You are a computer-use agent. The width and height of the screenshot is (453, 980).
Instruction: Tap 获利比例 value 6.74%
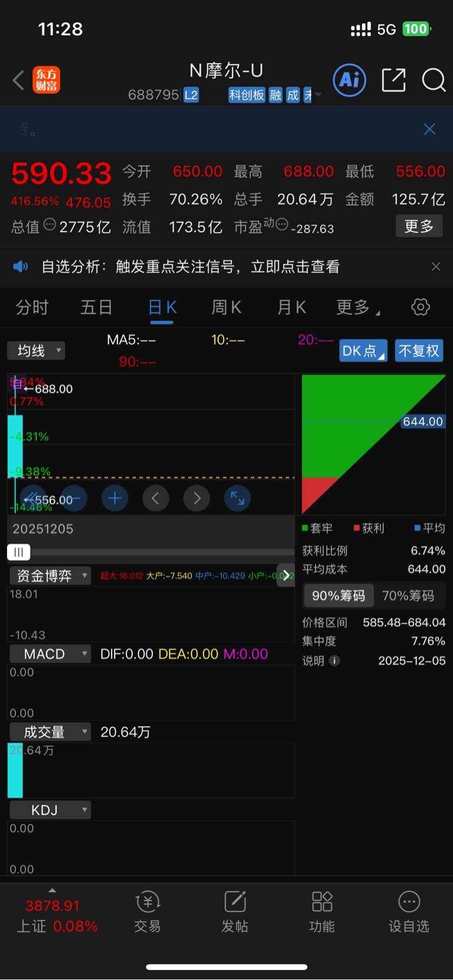[428, 550]
